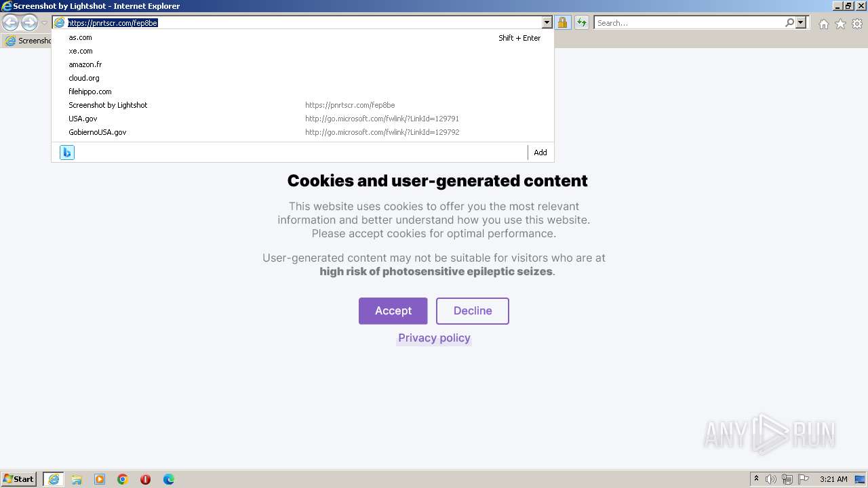Viewport: 868px width, 488px height.
Task: Open the Favorites star icon
Action: pos(840,24)
